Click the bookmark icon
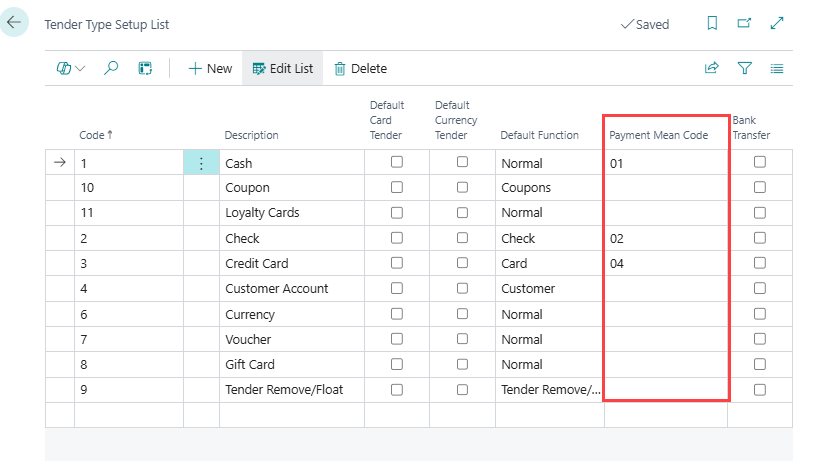 click(x=712, y=24)
